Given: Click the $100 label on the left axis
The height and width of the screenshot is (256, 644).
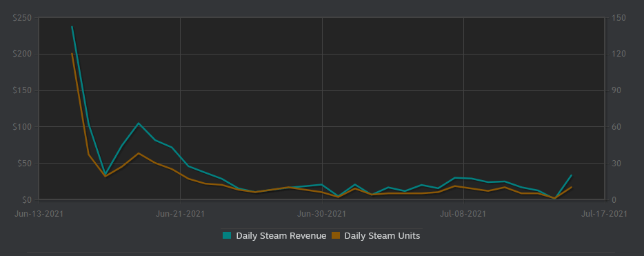Looking at the screenshot, I should (x=23, y=127).
